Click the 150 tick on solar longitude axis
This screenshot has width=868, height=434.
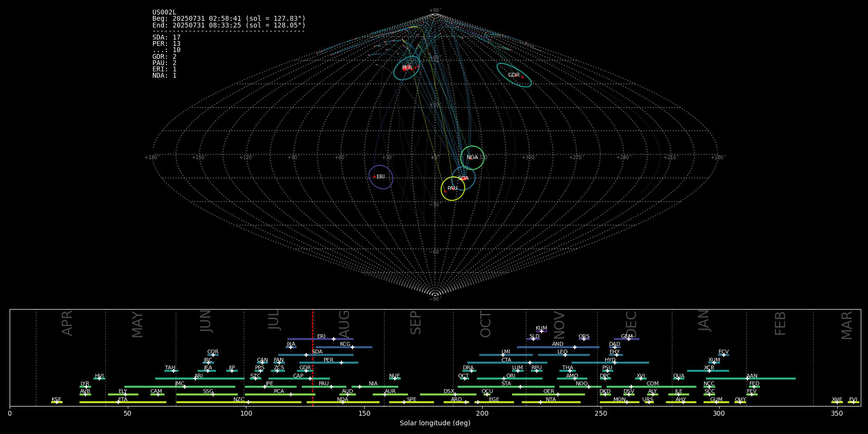tap(364, 413)
